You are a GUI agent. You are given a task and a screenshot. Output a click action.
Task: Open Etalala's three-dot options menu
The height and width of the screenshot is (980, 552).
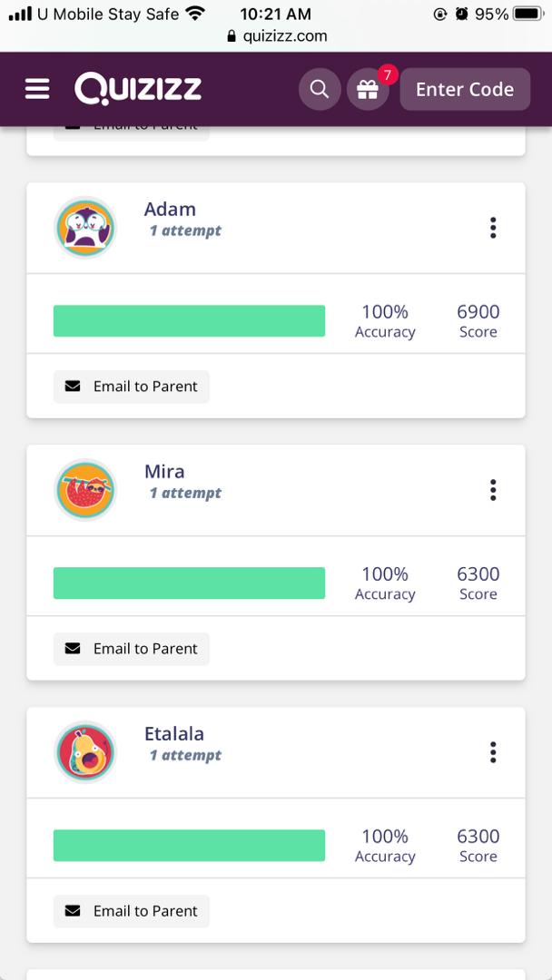(493, 752)
